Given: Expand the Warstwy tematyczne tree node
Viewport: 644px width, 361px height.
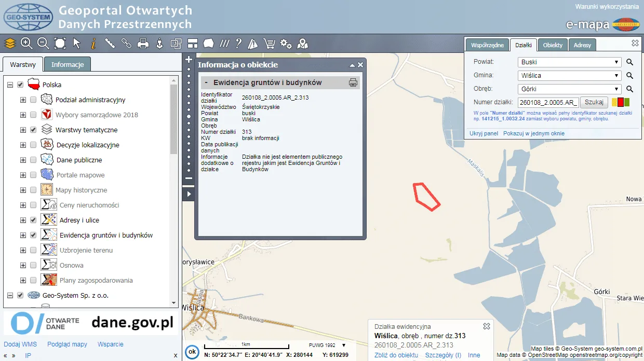Looking at the screenshot, I should coord(23,130).
